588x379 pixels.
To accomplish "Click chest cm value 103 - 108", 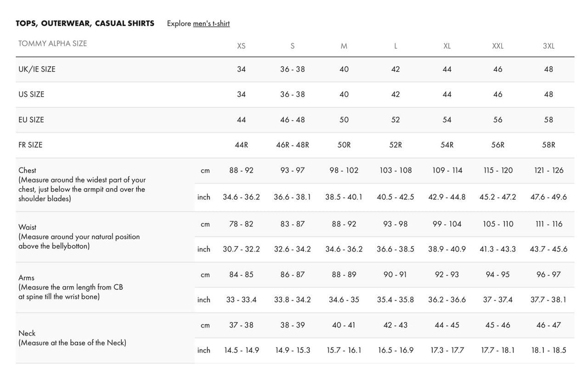I will tap(396, 170).
